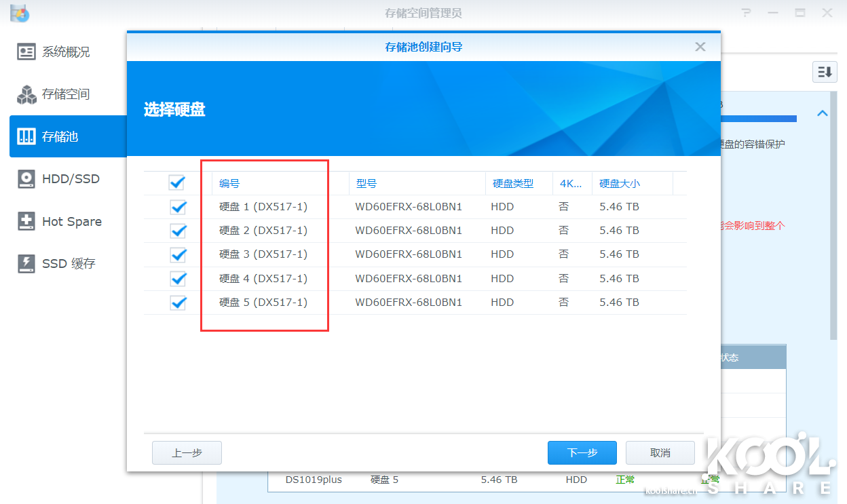Click the 下一步 (Next) button
847x504 pixels.
(582, 452)
